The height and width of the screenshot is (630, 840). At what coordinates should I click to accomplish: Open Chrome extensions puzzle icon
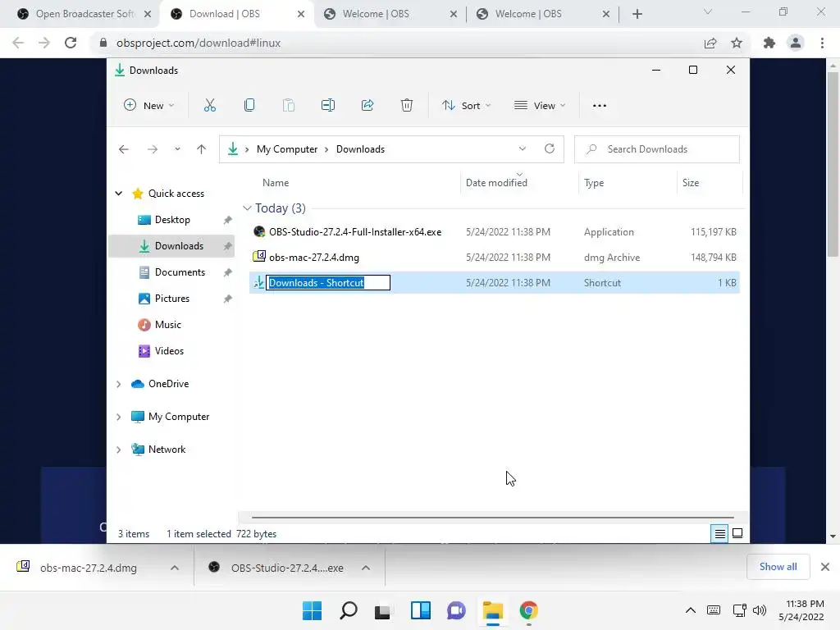pos(769,43)
